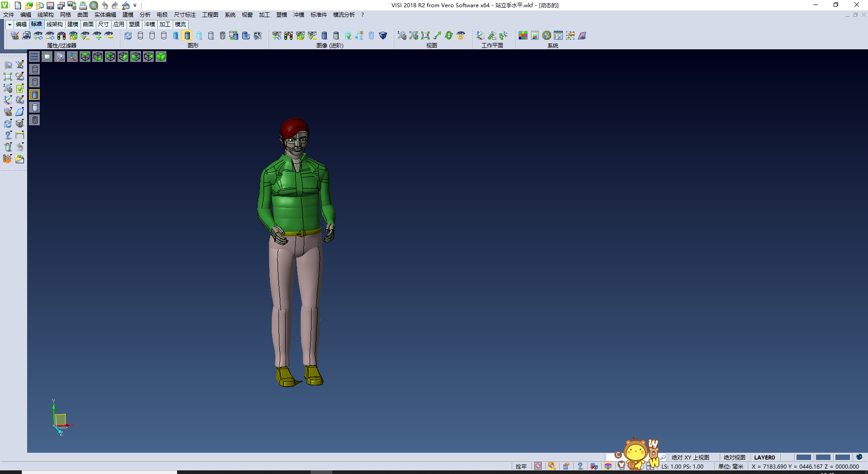Click the print icon in quick access bar
Viewport: 868px width, 474px height.
[83, 5]
